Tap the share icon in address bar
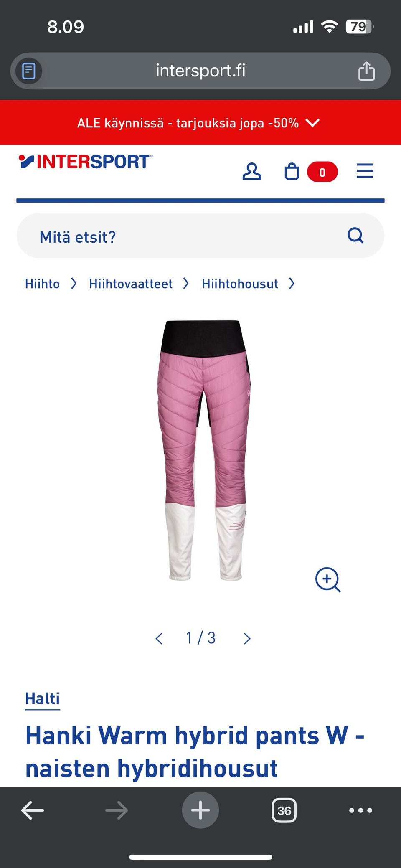Screen dimensions: 401x868 366,71
